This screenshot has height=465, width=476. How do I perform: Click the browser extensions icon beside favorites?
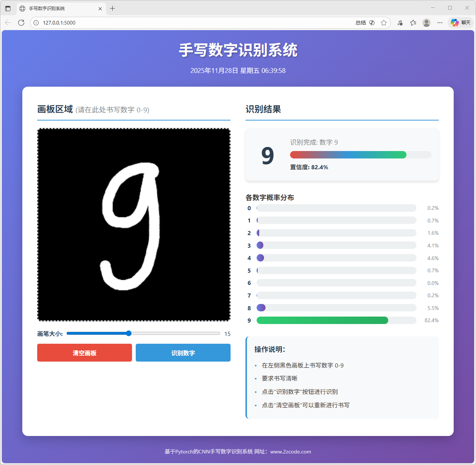[x=400, y=23]
